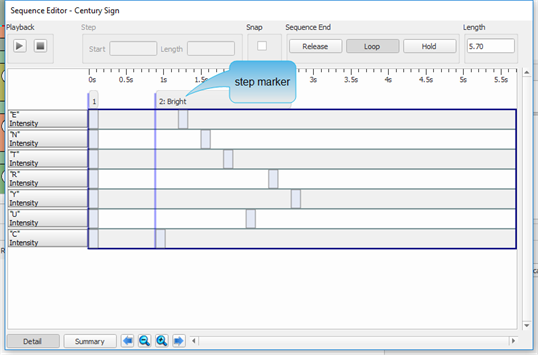Zoom in the timeline with the magnifier plus icon
The height and width of the screenshot is (360, 538).
pos(162,341)
